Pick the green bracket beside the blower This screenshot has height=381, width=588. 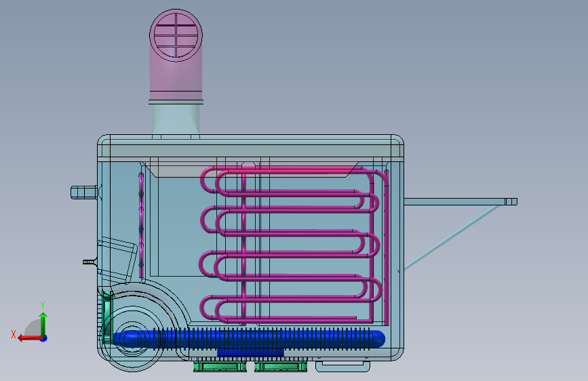click(107, 317)
